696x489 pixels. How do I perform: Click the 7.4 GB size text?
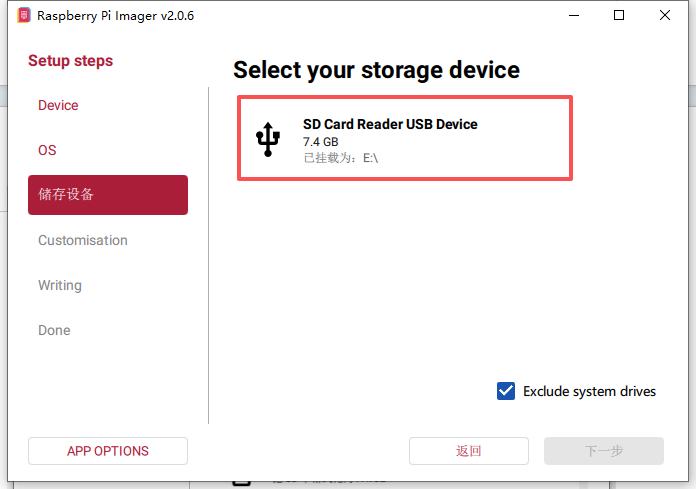321,142
